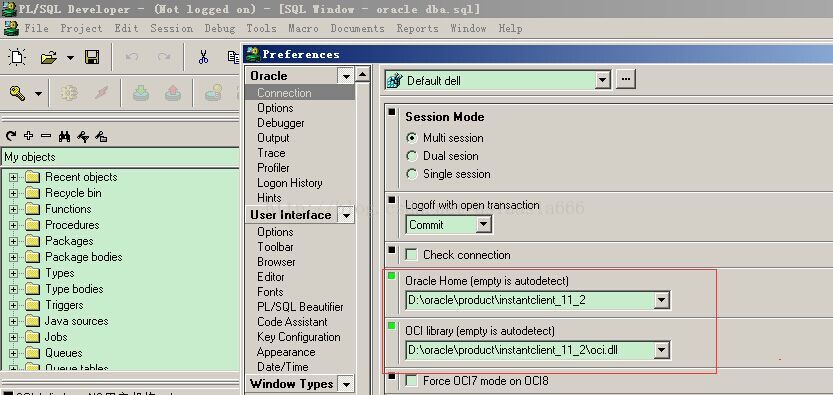Click the Recycle bin folder icon

click(x=32, y=193)
